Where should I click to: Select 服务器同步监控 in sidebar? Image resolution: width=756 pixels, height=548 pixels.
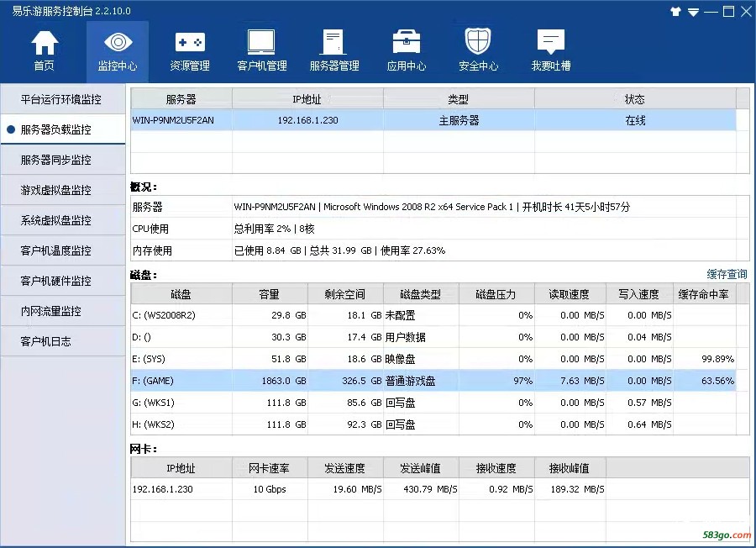coord(63,160)
